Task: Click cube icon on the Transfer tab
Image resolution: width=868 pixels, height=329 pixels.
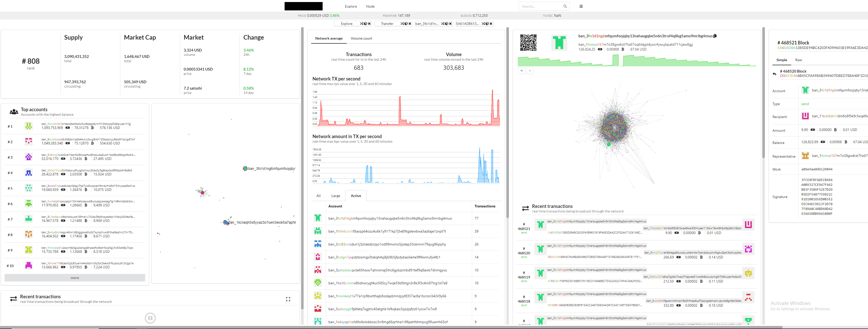Action: [406, 24]
